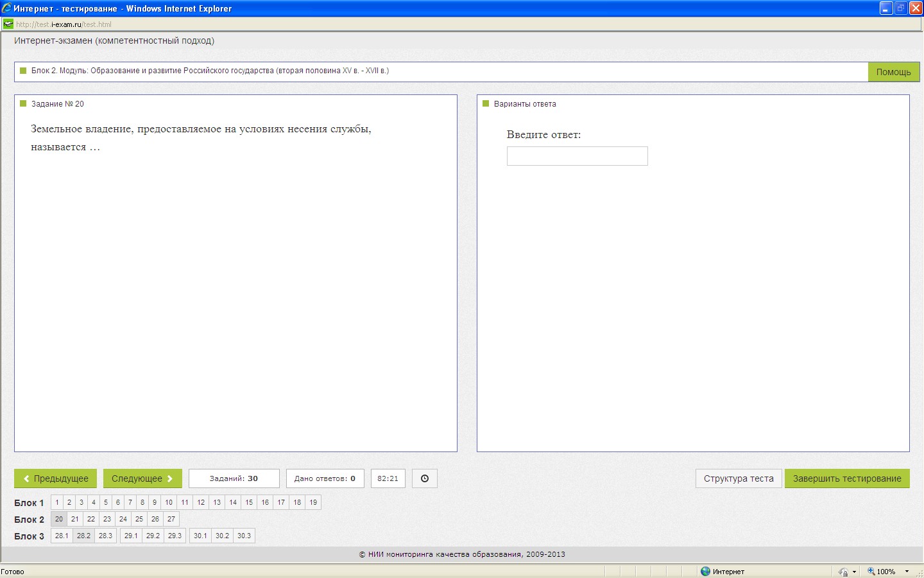Click the Интернет-экзамен page header text
Screen dimensions: 924x578
114,40
